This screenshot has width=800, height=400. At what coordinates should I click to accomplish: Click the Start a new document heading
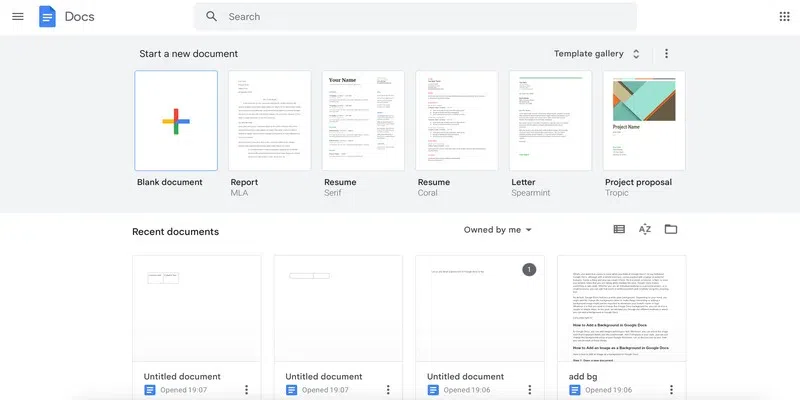189,54
